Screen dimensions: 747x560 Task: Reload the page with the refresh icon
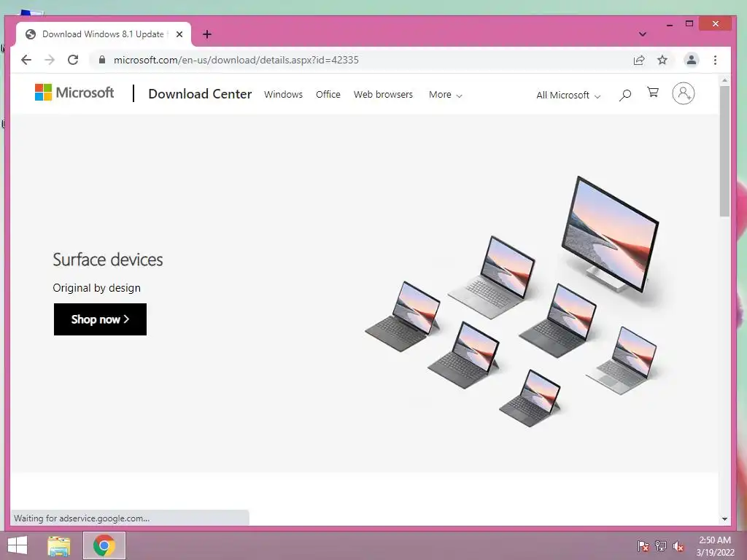click(73, 60)
